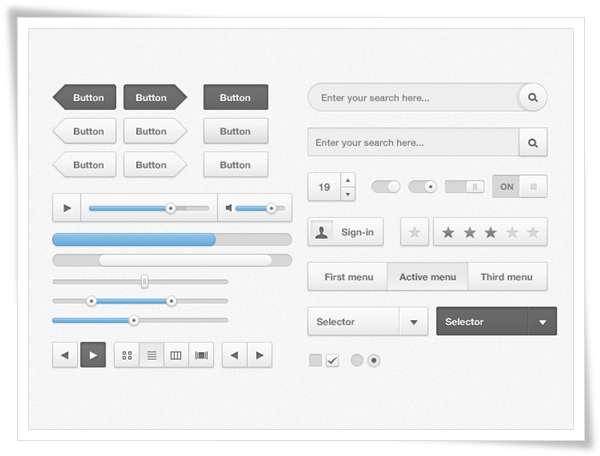The image size is (600, 456).
Task: Click left arrow in the paired arrow group
Action: (235, 355)
